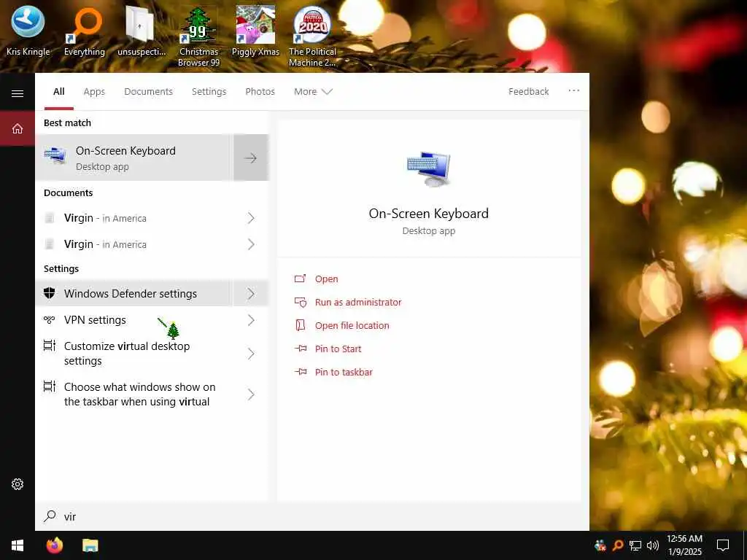747x560 pixels.
Task: Open Piggly Xmas desktop shortcut
Action: pyautogui.click(x=255, y=31)
